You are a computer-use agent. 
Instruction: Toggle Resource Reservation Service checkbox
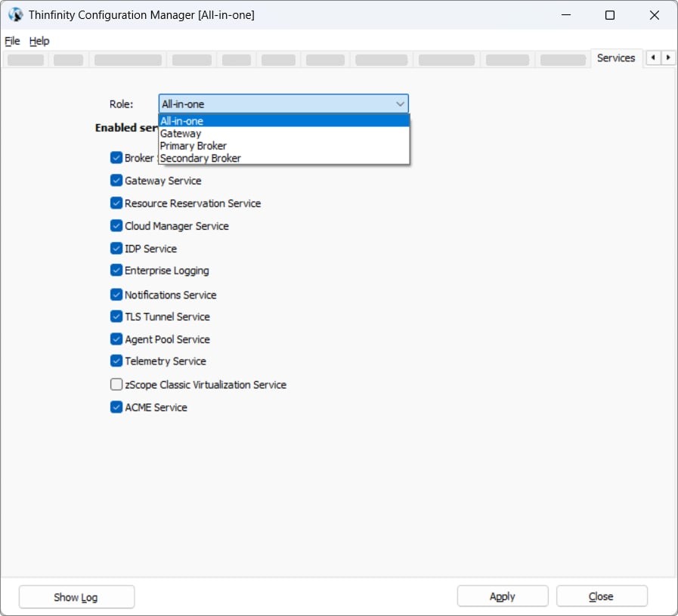[x=116, y=203]
